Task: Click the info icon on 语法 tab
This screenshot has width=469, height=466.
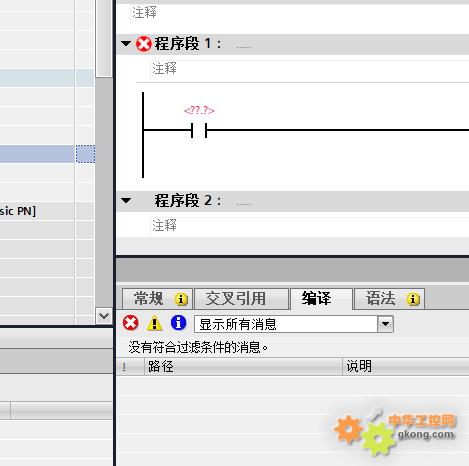Action: 413,299
